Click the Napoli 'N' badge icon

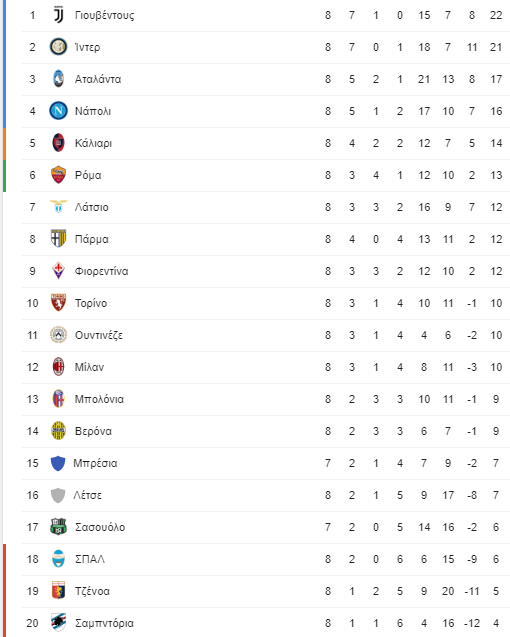click(59, 111)
